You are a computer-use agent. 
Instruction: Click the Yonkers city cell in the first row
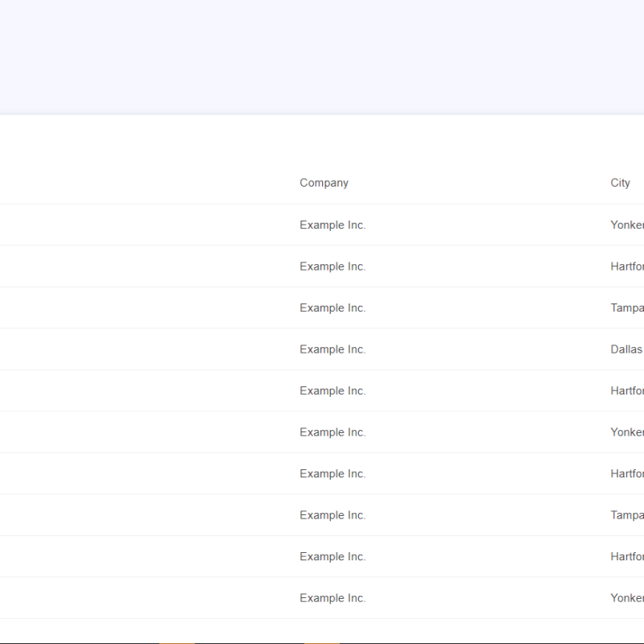(x=627, y=225)
